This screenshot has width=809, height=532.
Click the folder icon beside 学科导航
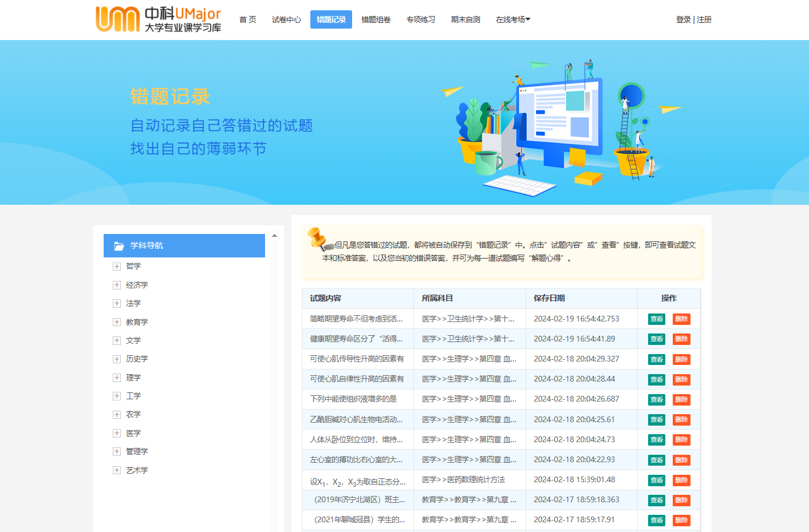(x=119, y=246)
